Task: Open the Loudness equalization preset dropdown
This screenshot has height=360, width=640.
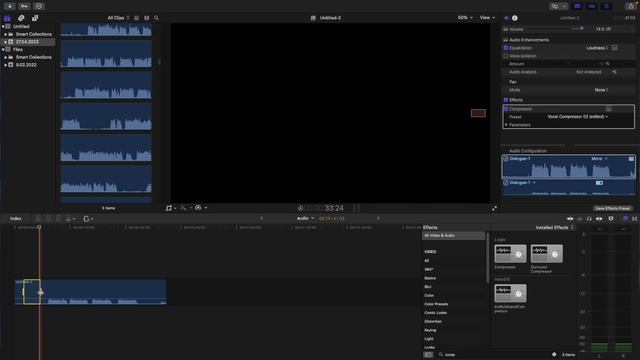Action: click(597, 48)
